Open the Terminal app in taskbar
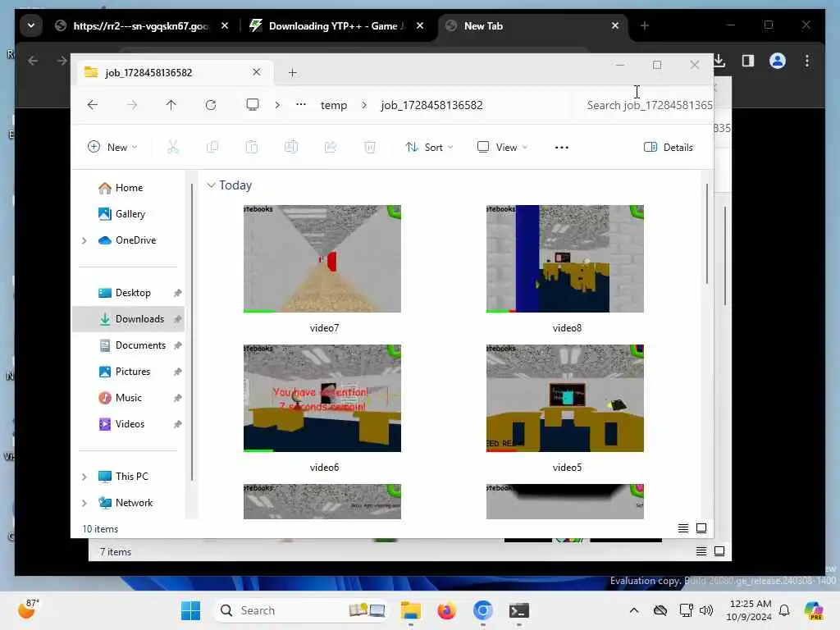 coord(518,610)
